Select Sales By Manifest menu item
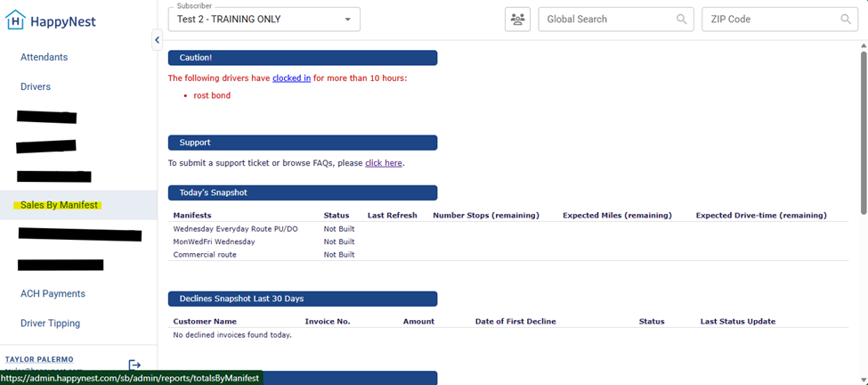868x385 pixels. pyautogui.click(x=59, y=205)
